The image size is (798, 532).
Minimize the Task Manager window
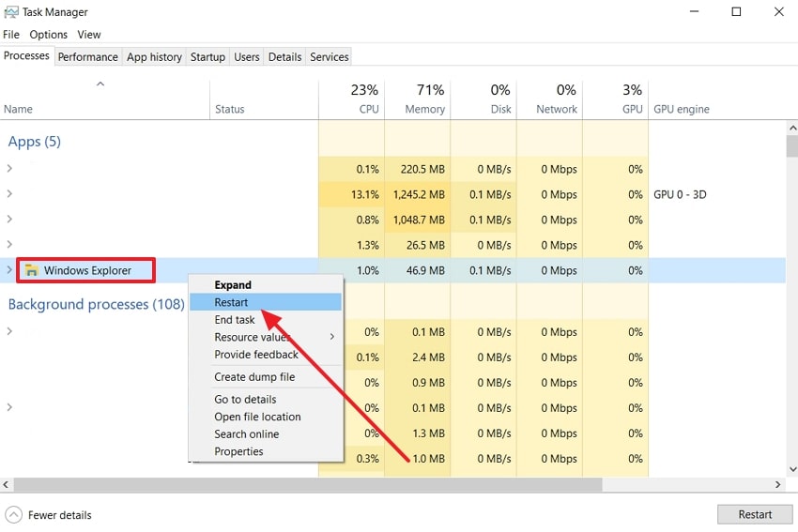tap(694, 11)
